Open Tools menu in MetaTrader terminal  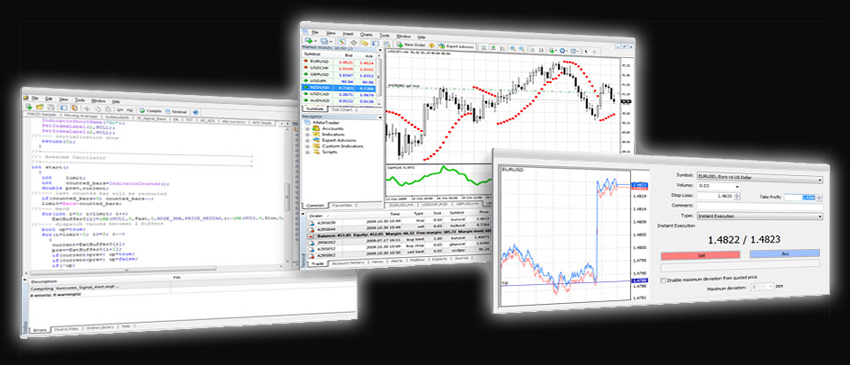[x=384, y=36]
